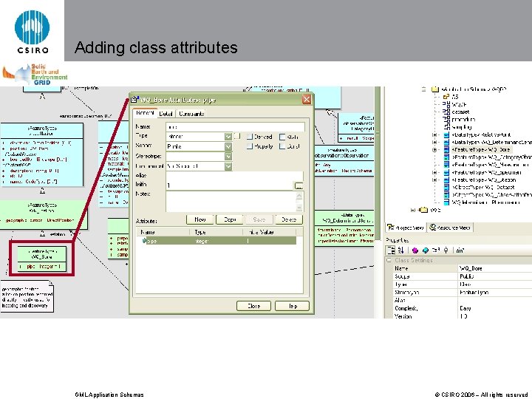Viewport: 532px width, 399px height.
Task: Close the WQ_Bore Attributes dialog with X
Action: point(307,99)
